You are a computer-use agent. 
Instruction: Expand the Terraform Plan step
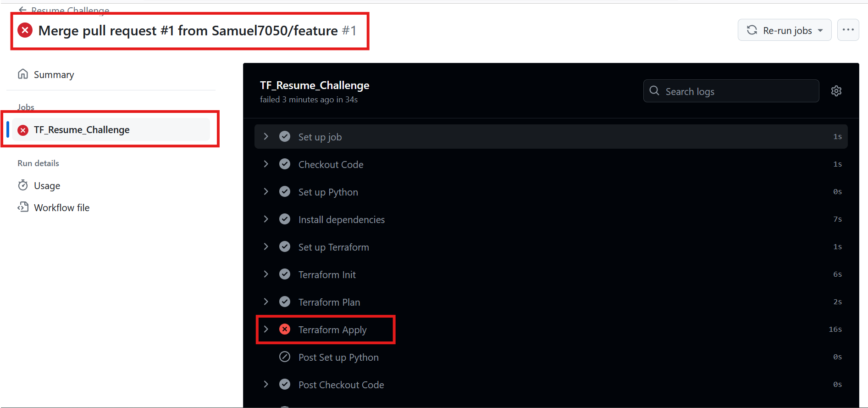tap(266, 302)
